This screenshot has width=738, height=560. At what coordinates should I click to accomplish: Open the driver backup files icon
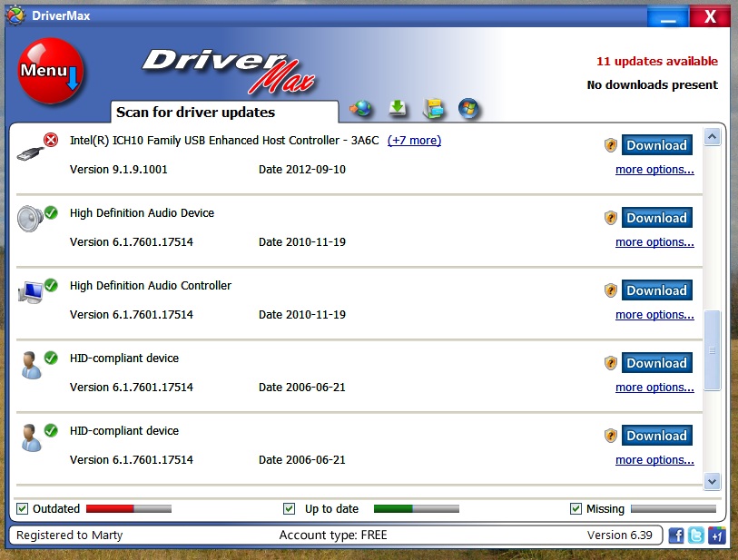point(434,108)
